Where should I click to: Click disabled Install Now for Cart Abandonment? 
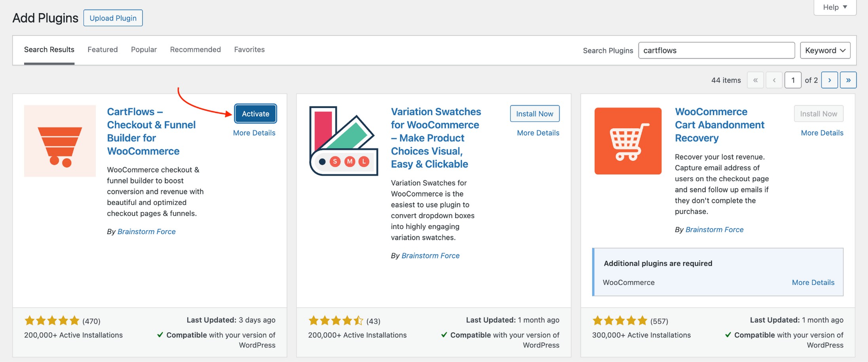(819, 114)
